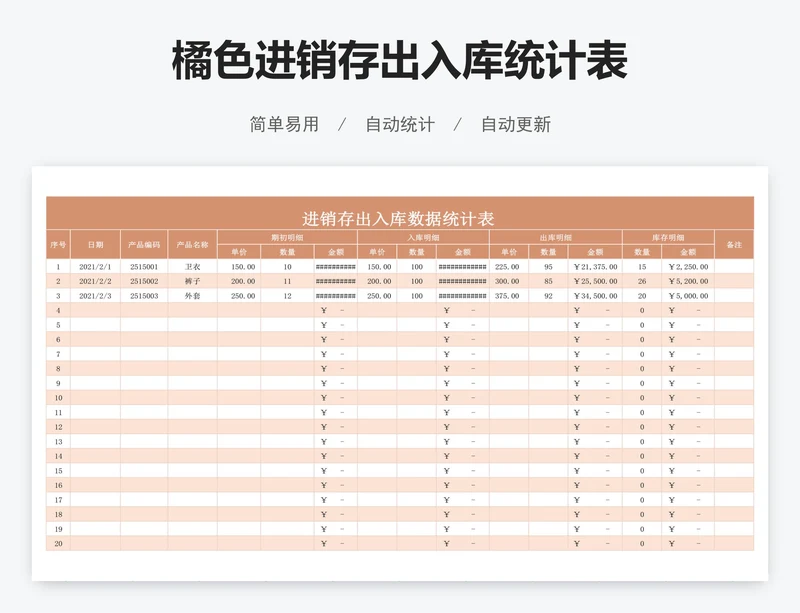
Task: Select the row number 20 cell
Action: (58, 544)
